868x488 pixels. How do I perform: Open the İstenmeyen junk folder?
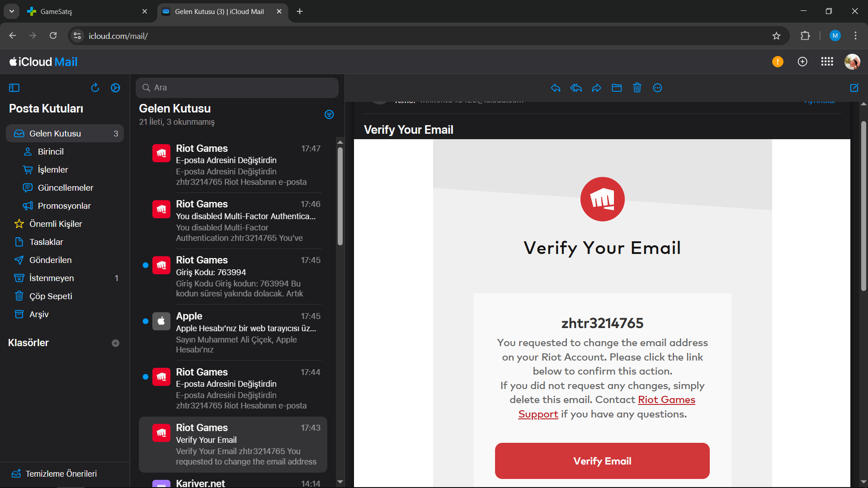click(x=65, y=278)
